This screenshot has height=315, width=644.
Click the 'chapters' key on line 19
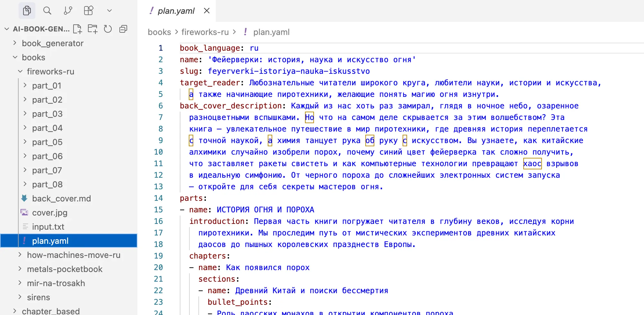pyautogui.click(x=207, y=256)
